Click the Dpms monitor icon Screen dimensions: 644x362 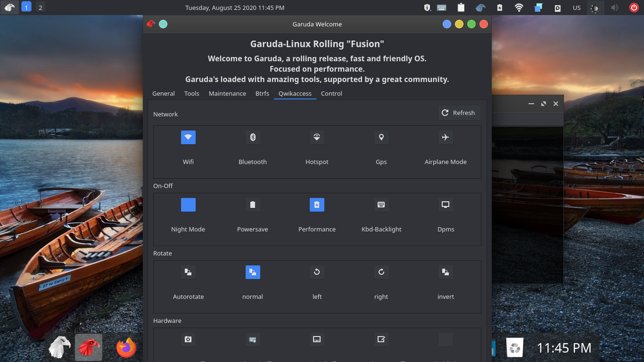pos(446,205)
